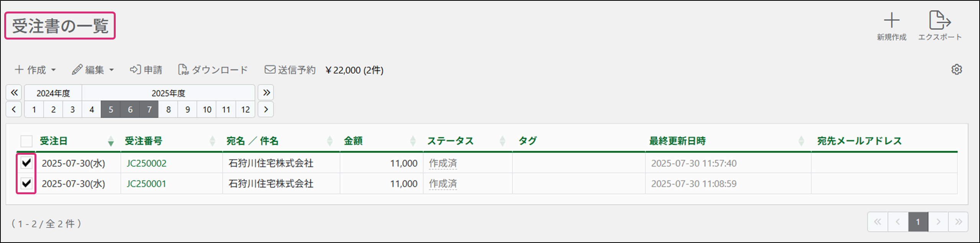Jump to previous fiscal year with double-left arrow
Viewport: 980px width, 243px height.
coord(14,93)
